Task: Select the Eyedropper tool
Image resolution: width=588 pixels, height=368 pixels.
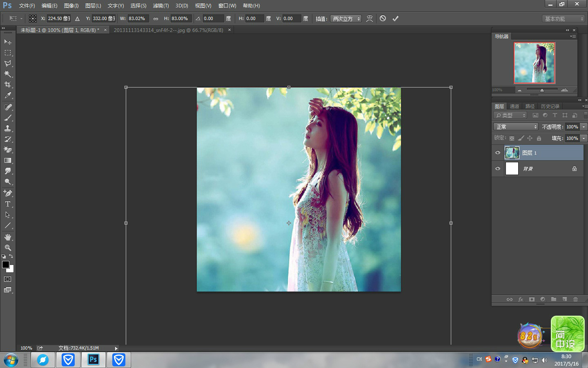Action: (x=8, y=95)
